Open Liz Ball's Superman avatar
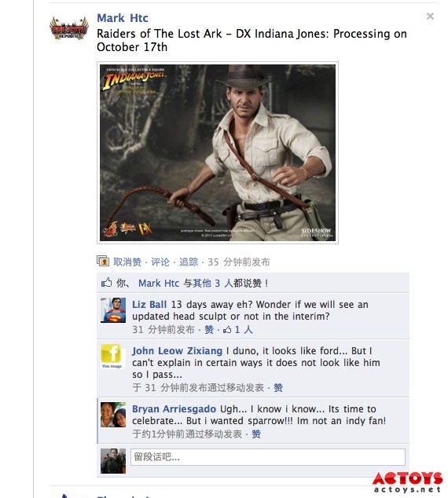 coord(113,310)
